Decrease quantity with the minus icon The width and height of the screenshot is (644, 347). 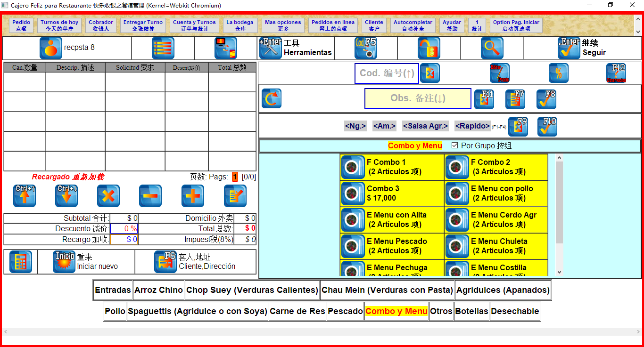point(150,196)
